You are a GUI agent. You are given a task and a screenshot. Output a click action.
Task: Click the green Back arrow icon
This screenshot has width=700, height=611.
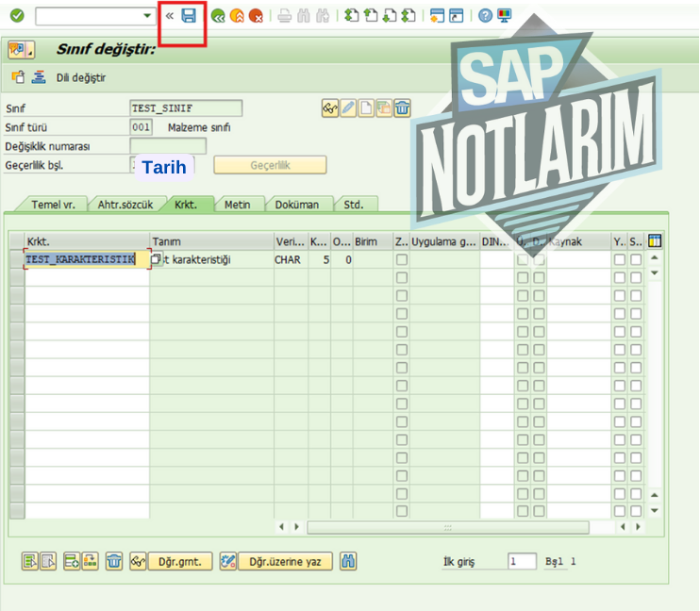[x=218, y=17]
